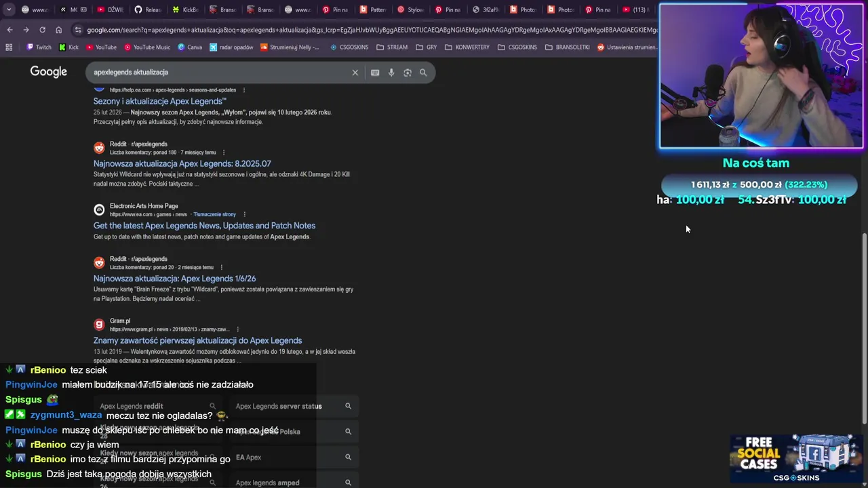Start voice search with the microphone icon
Screen dimensions: 868x488
coord(391,73)
